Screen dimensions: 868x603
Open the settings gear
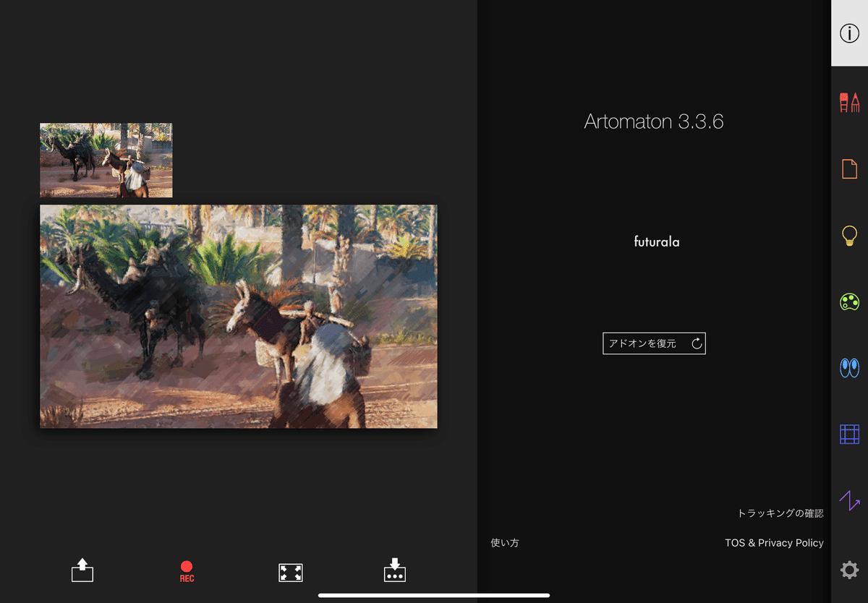coord(849,570)
